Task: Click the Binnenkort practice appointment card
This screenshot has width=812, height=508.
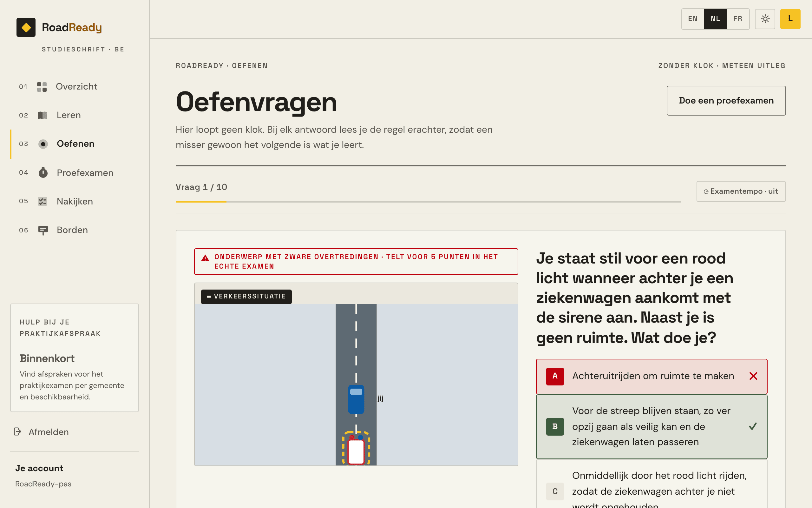Action: point(75,358)
